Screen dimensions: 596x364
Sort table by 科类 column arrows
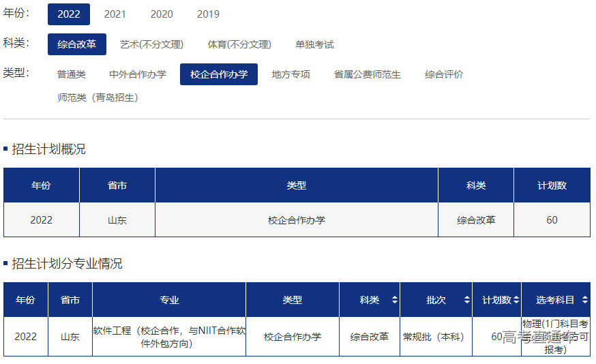[394, 300]
